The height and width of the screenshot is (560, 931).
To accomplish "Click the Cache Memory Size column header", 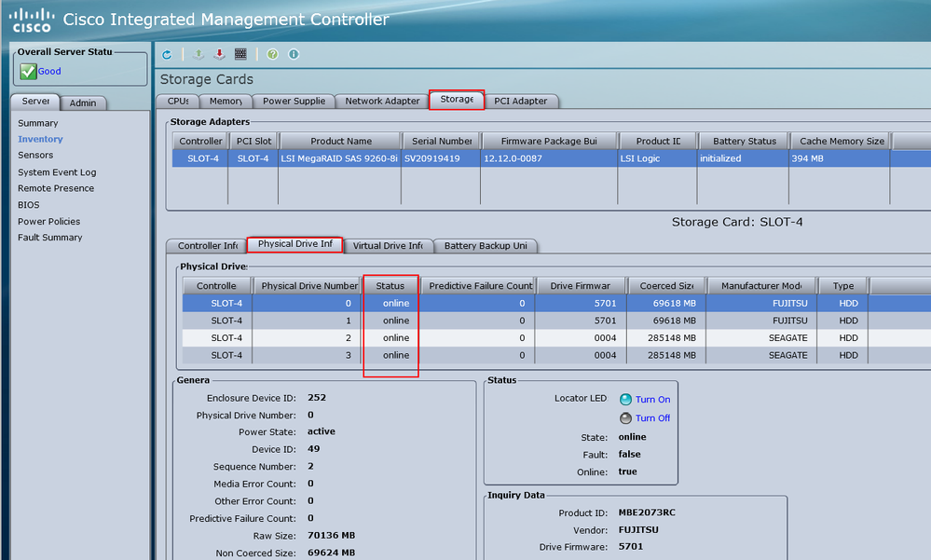I will [x=842, y=142].
